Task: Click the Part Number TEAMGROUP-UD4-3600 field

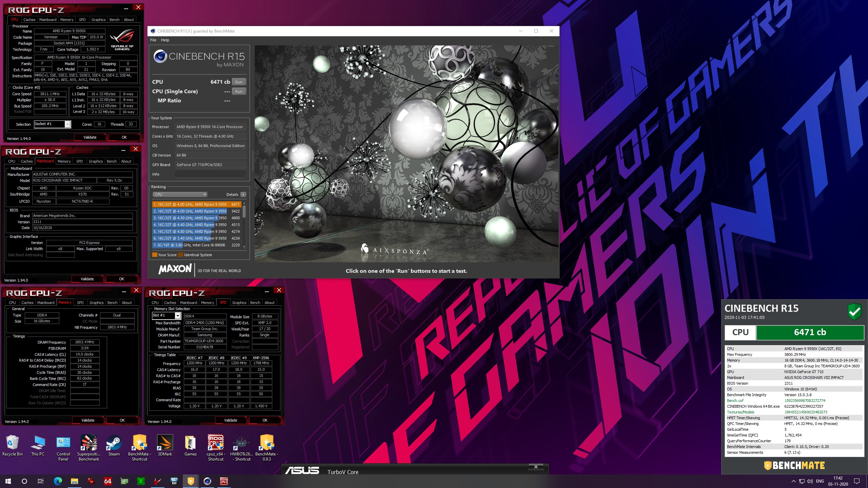Action: 205,341
